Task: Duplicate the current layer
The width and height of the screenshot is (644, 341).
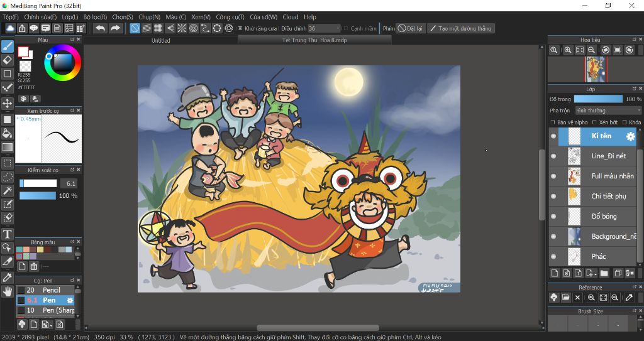Action: coord(618,273)
